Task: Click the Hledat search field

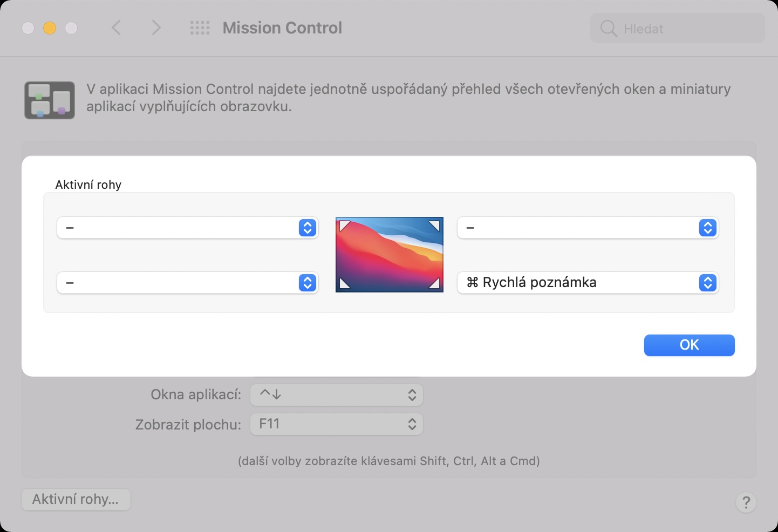Action: click(685, 29)
